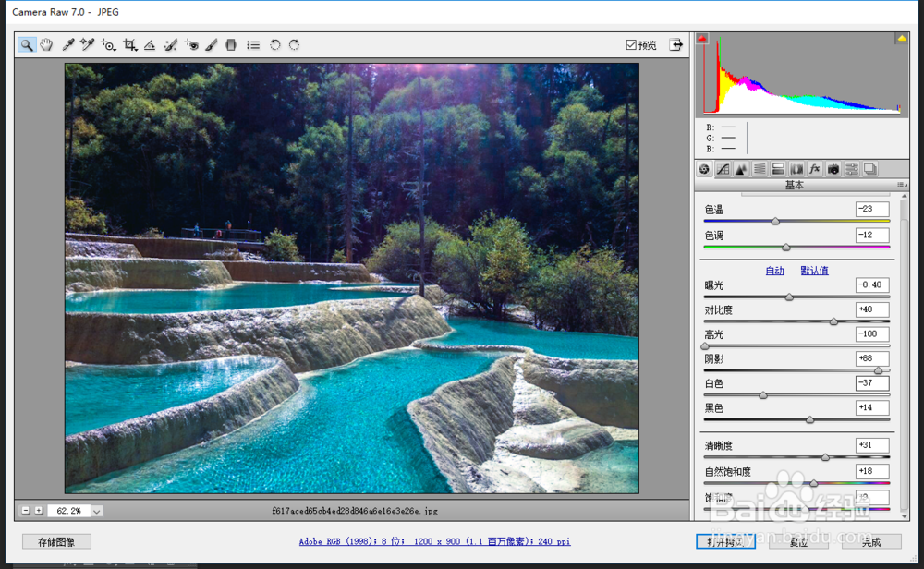Click the 色温 temperature value field
The height and width of the screenshot is (569, 924).
point(872,209)
